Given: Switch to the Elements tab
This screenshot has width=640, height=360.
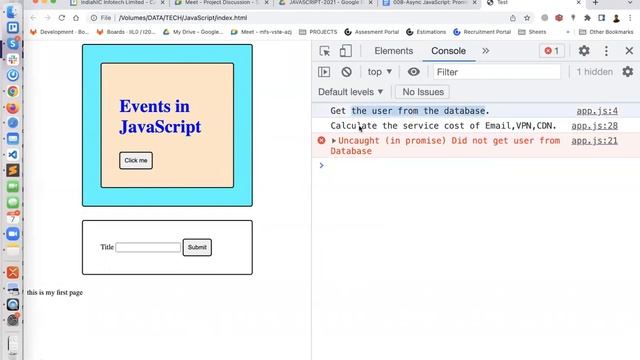Looking at the screenshot, I should pyautogui.click(x=393, y=51).
